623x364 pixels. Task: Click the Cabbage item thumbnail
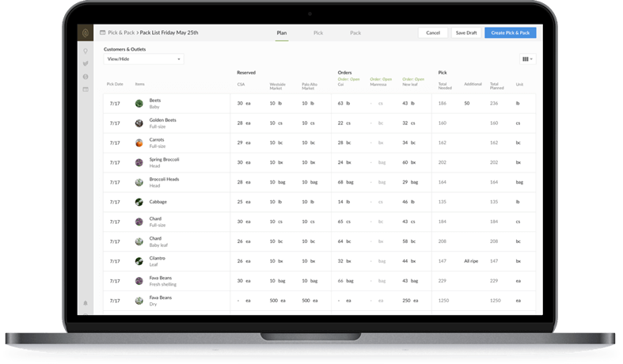(x=139, y=202)
